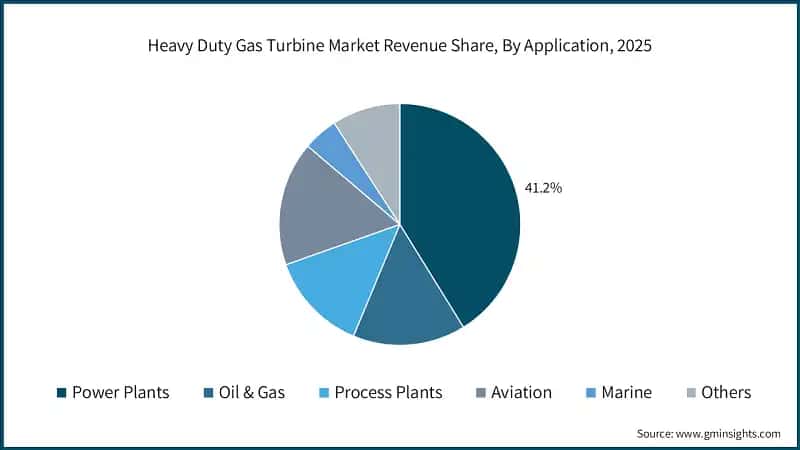The width and height of the screenshot is (800, 450).
Task: Open the www.gminsights.com source link
Action: [x=728, y=434]
